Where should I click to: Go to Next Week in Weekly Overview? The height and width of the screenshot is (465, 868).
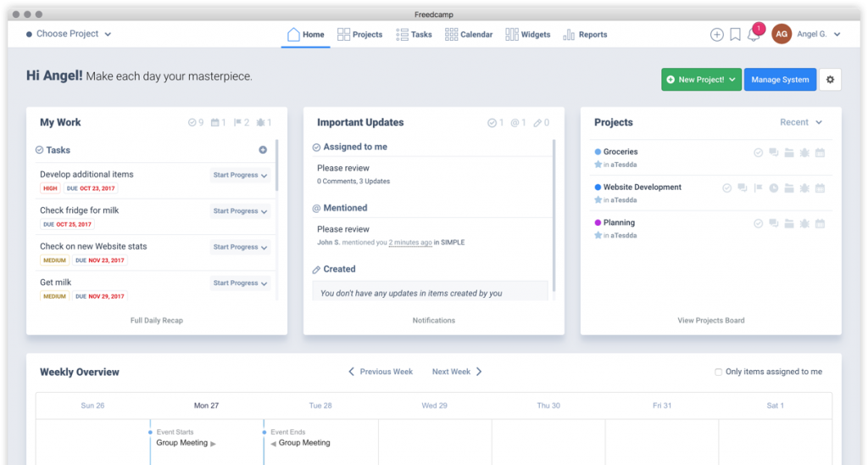(457, 372)
